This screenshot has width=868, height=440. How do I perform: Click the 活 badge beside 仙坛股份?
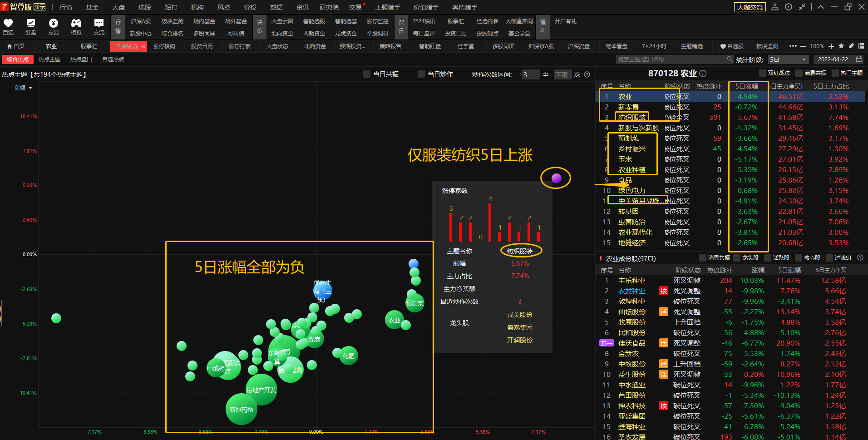[x=664, y=312]
